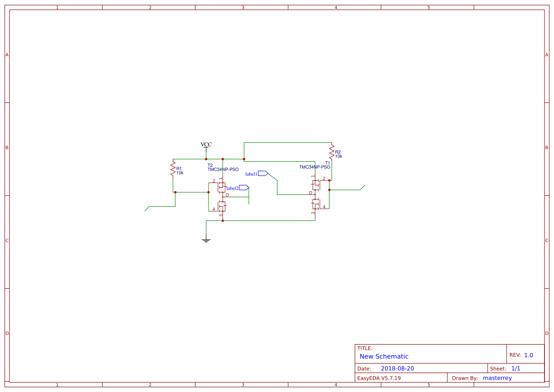The image size is (554, 392).
Task: Click pin D of transistor T1
Action: coord(310,192)
